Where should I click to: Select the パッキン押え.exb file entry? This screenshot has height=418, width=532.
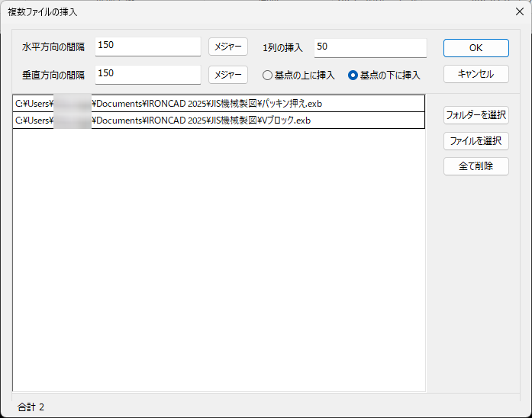point(218,103)
